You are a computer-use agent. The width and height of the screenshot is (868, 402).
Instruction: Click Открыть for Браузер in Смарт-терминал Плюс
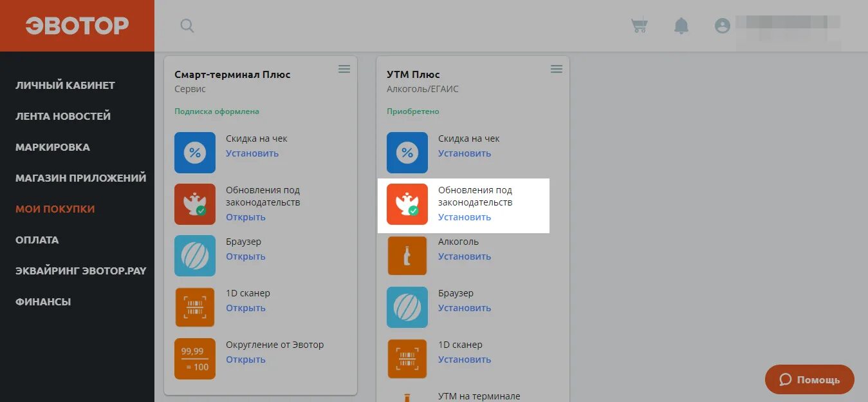point(246,256)
